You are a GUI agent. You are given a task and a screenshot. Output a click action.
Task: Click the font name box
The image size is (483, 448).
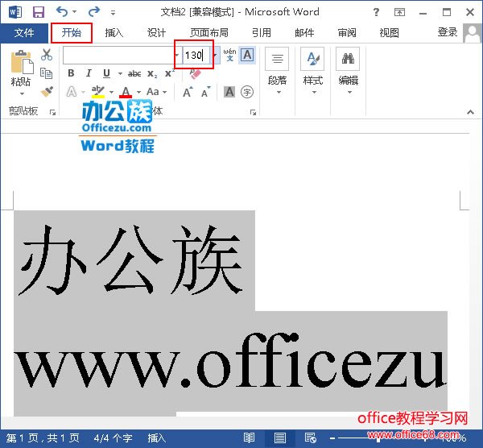tap(118, 55)
